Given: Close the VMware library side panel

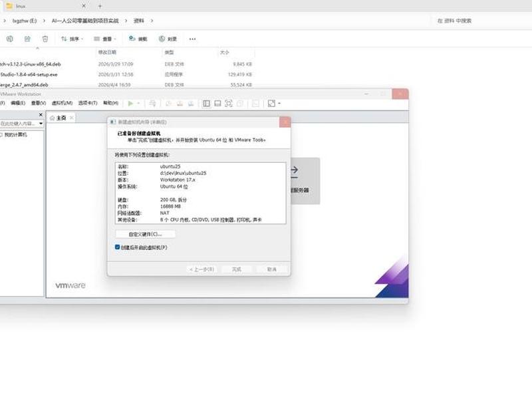Looking at the screenshot, I should coord(41,114).
